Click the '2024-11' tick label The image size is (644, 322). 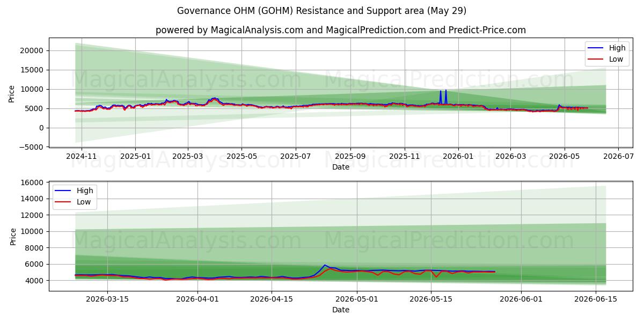click(x=81, y=156)
